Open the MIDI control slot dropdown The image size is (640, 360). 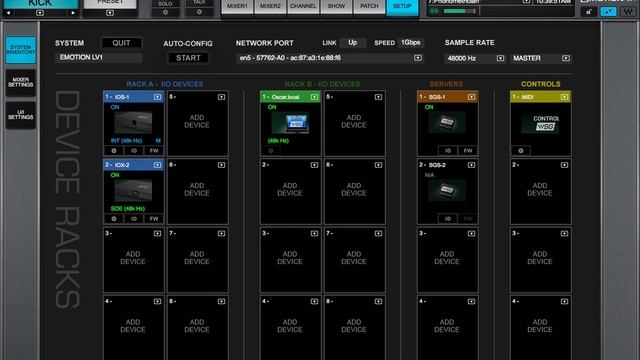tap(564, 97)
